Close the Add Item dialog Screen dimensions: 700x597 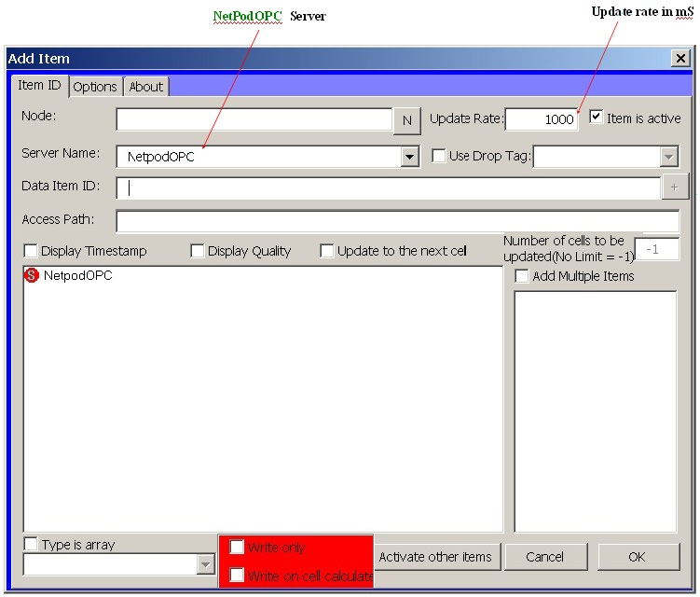[680, 59]
